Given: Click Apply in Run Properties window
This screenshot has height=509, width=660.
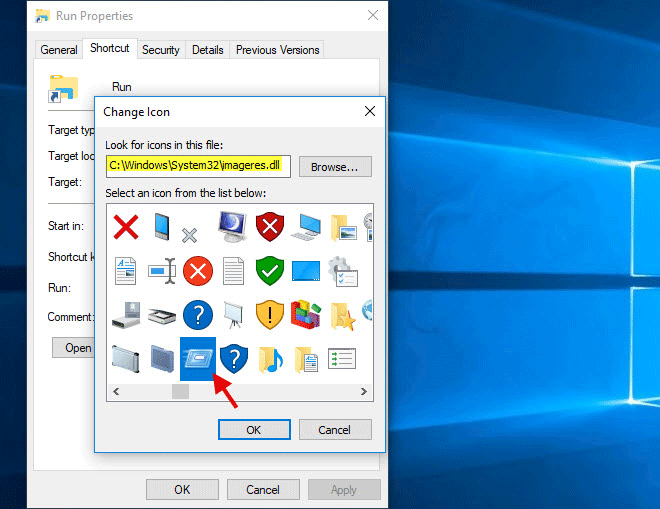Looking at the screenshot, I should click(344, 489).
